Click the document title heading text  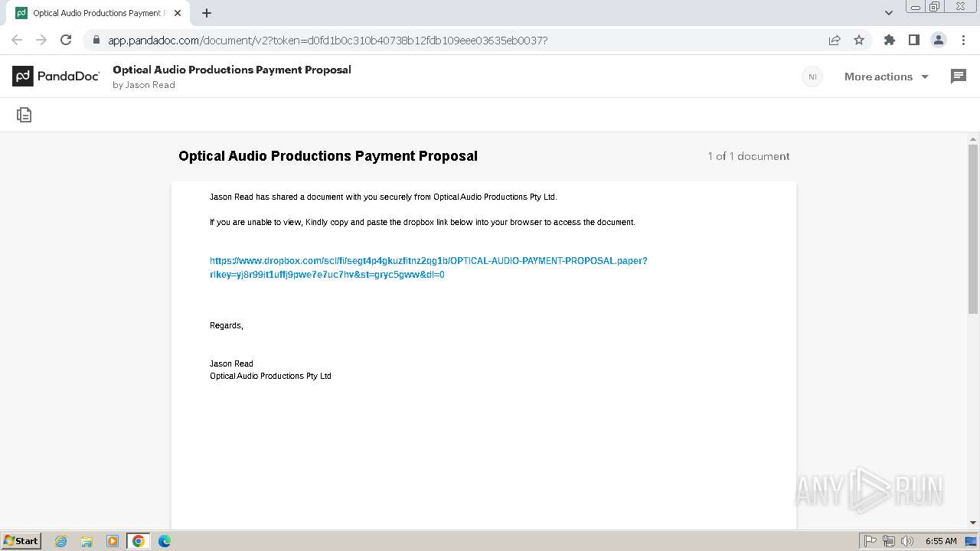328,156
